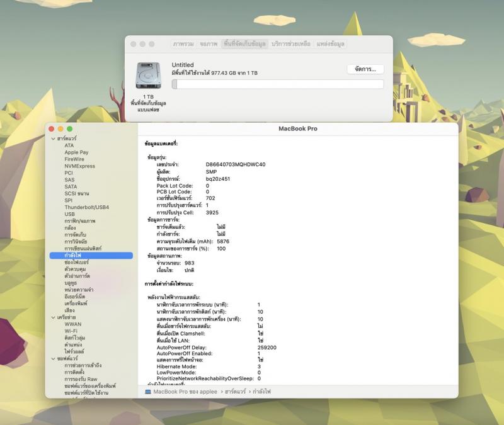Select การวินิจฉัย in the sidebar
The image size is (504, 425).
pyautogui.click(x=76, y=242)
